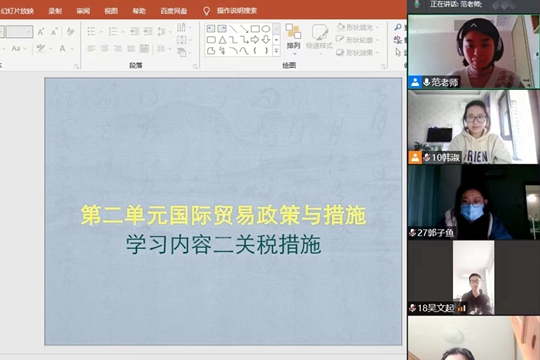Increase font size with the larger A icon
This screenshot has width=540, height=360.
point(41,32)
